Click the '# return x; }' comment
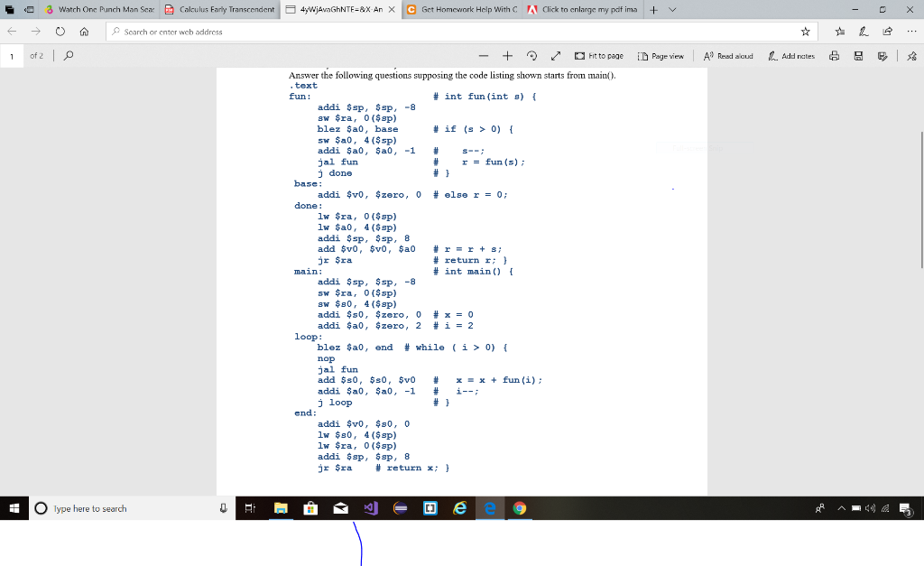The image size is (924, 566). pyautogui.click(x=412, y=469)
